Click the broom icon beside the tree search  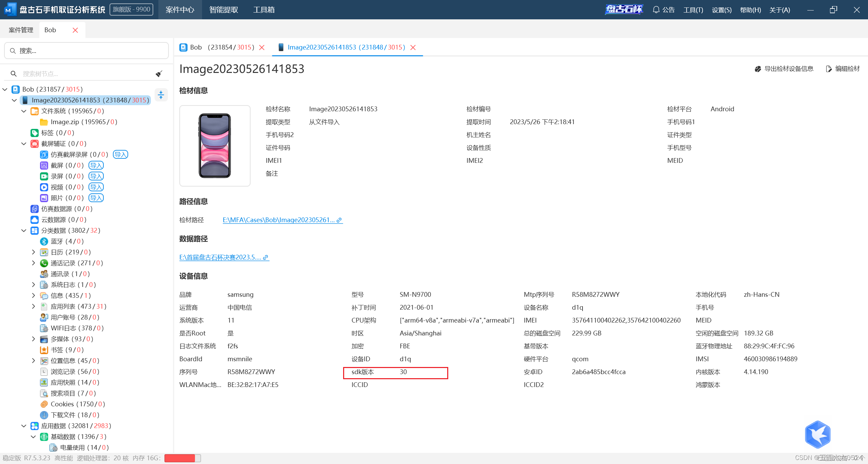coord(159,74)
